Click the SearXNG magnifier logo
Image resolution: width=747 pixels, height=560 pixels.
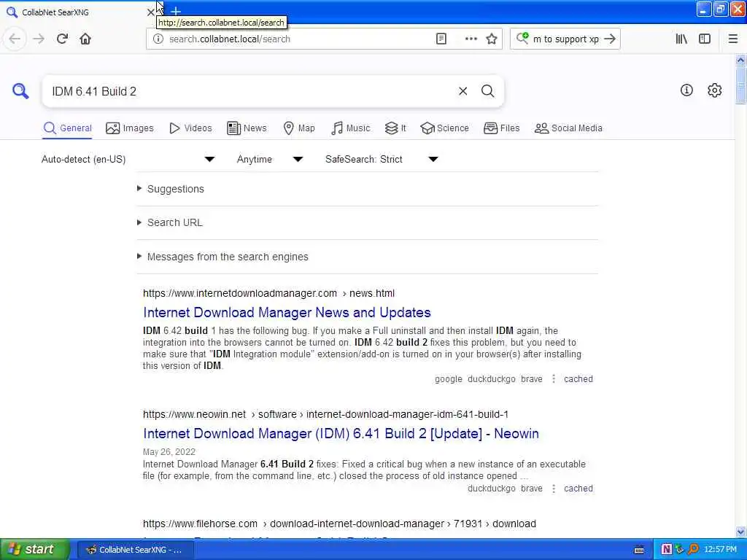(20, 90)
